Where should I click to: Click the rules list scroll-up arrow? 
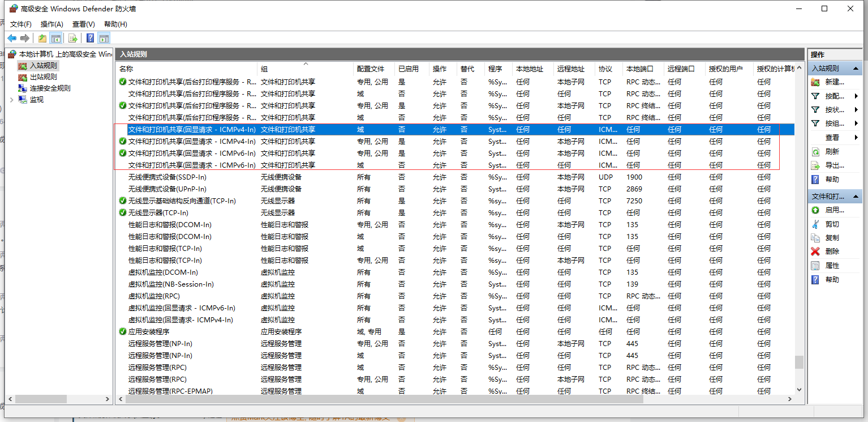[799, 69]
